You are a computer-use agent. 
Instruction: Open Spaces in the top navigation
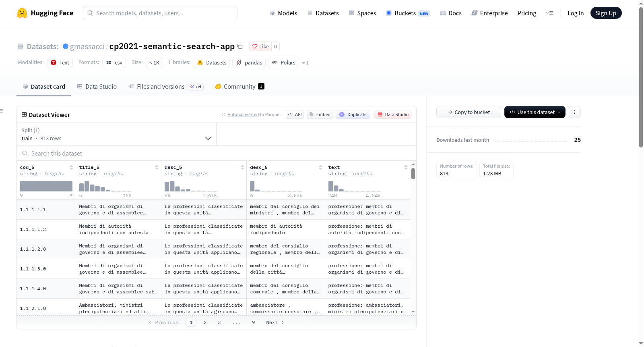click(x=363, y=13)
